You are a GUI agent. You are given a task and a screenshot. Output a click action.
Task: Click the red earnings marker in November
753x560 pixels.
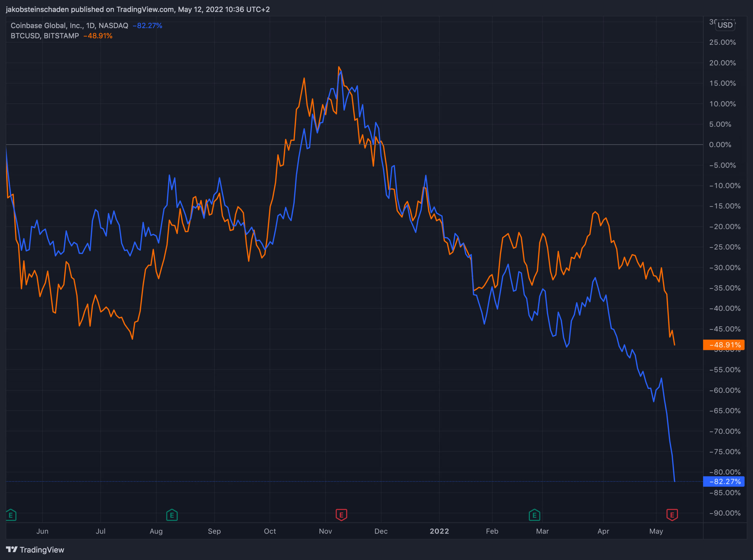(341, 515)
